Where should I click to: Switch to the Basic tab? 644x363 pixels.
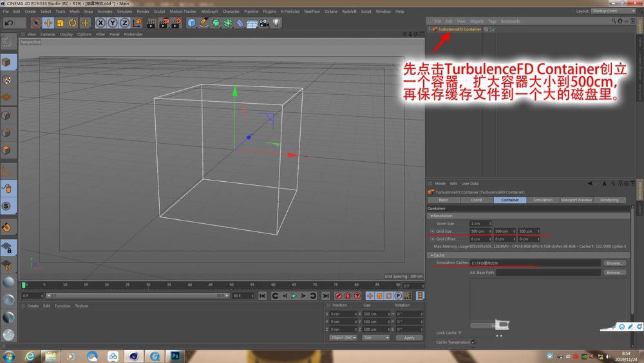coord(444,201)
